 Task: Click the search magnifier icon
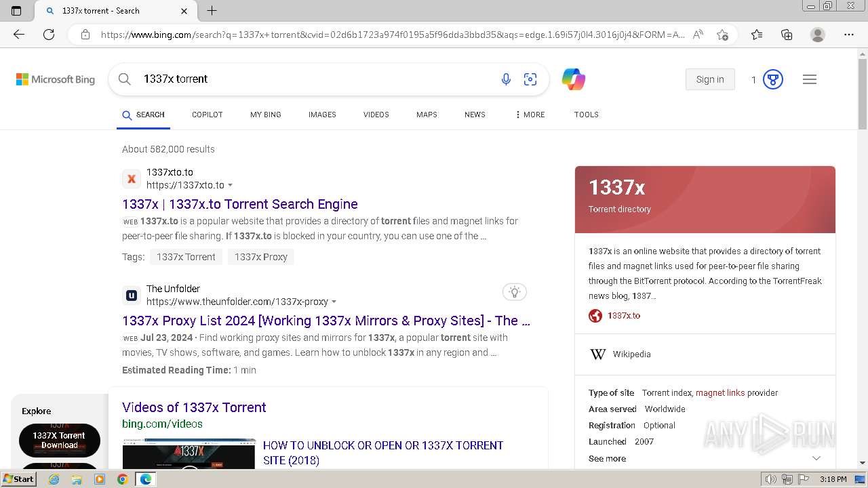125,79
